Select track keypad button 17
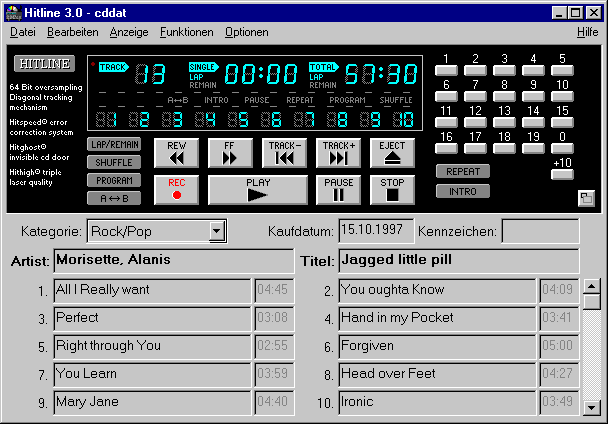 (475, 148)
